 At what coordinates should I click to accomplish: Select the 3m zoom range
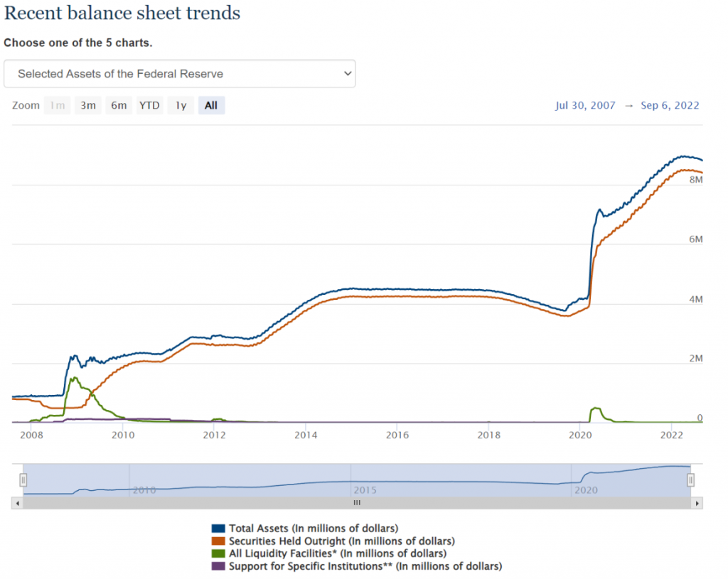click(x=88, y=106)
